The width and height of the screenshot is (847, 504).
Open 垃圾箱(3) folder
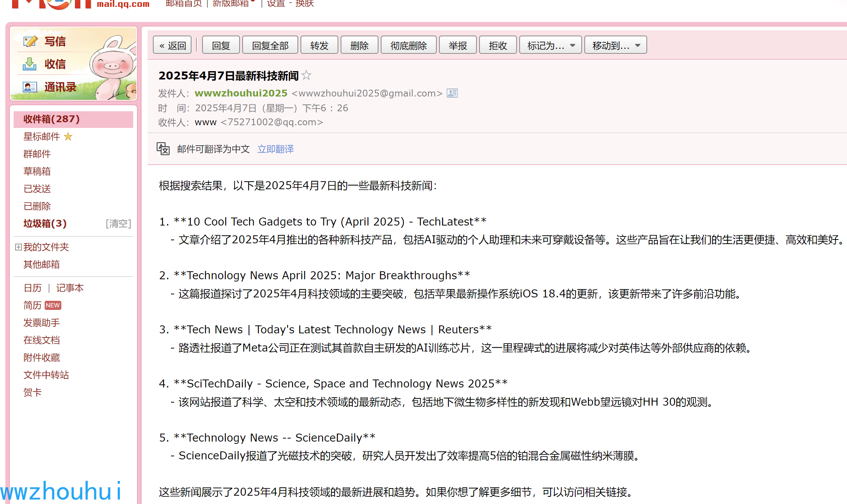point(45,224)
